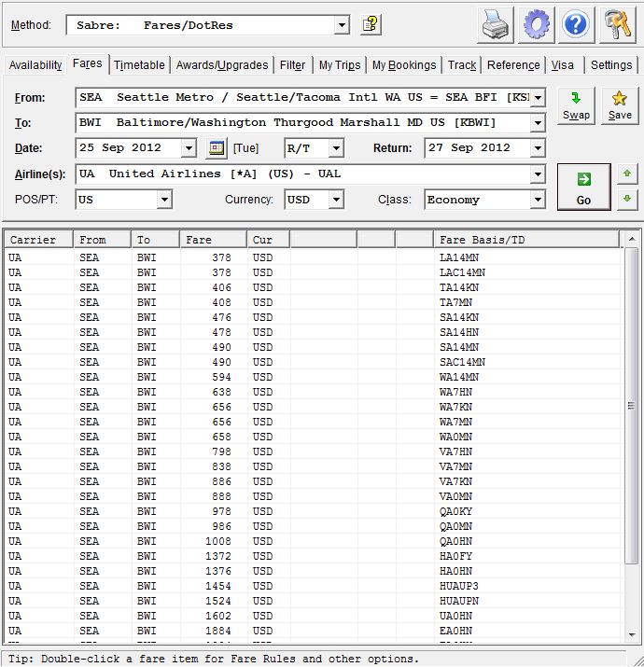The image size is (644, 667).
Task: Open the Currency dropdown
Action: coord(336,200)
